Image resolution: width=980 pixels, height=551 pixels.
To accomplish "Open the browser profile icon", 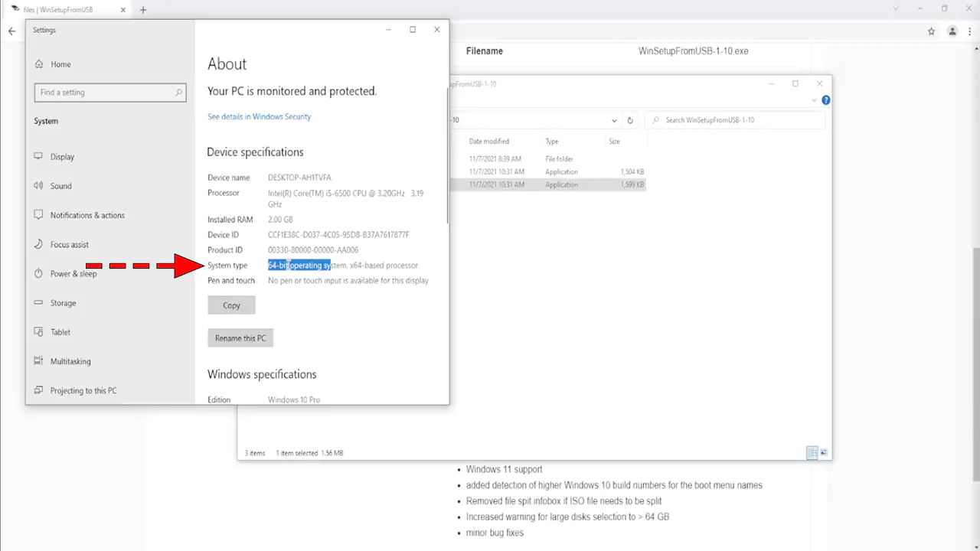I will (952, 31).
